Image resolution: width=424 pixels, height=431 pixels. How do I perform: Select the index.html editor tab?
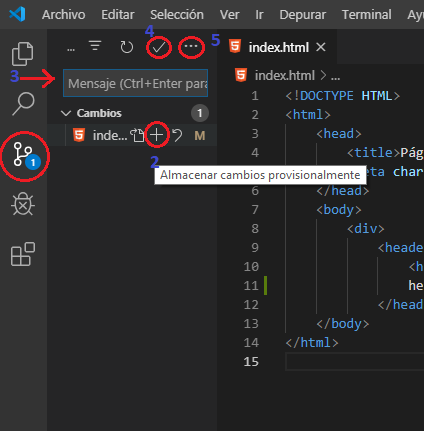(277, 47)
